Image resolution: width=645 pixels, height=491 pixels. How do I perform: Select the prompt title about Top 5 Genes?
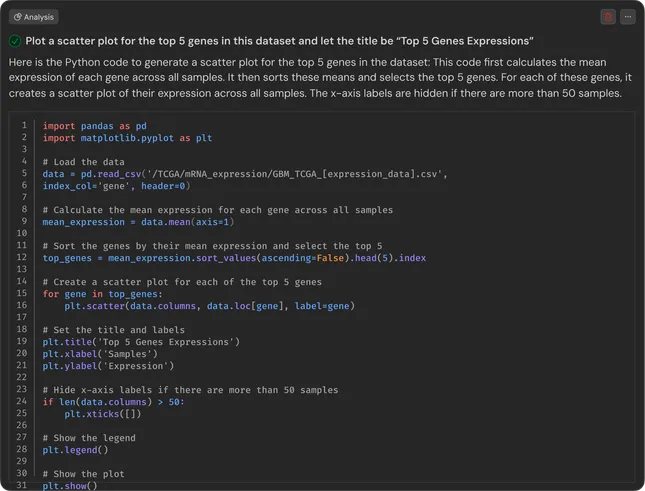[x=279, y=41]
